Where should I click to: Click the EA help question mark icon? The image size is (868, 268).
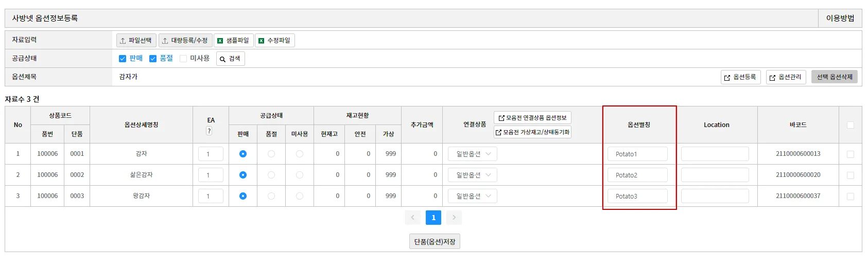point(209,131)
